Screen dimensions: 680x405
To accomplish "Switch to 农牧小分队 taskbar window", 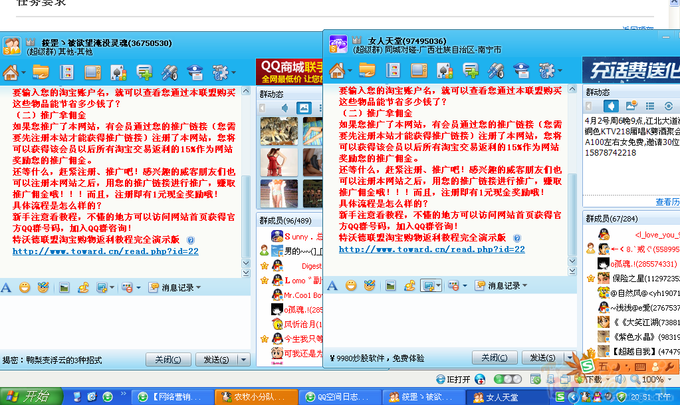I will [x=256, y=397].
